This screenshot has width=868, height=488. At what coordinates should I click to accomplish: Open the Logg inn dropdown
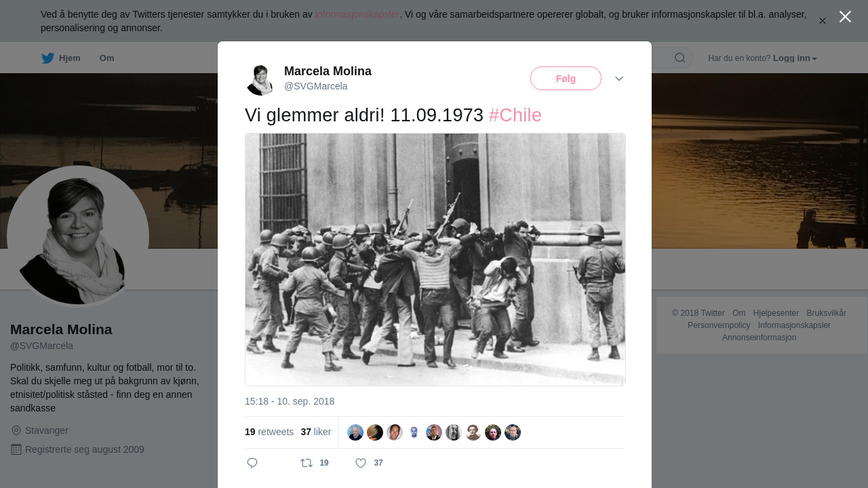(795, 58)
